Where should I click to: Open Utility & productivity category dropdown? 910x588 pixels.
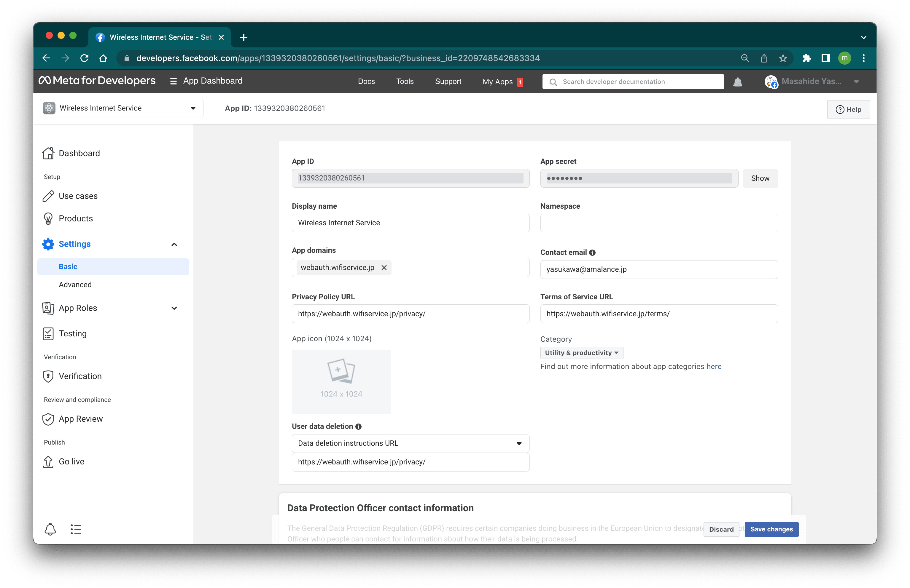pos(581,353)
